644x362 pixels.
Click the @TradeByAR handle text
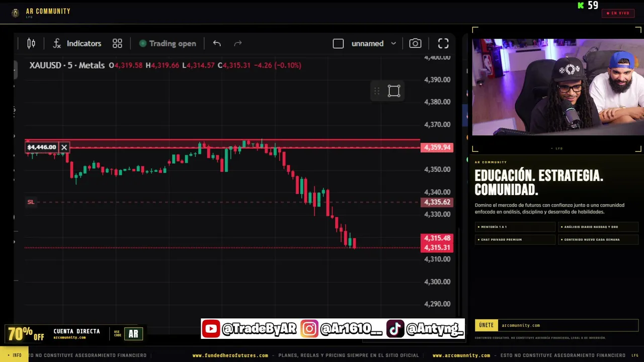click(x=259, y=329)
